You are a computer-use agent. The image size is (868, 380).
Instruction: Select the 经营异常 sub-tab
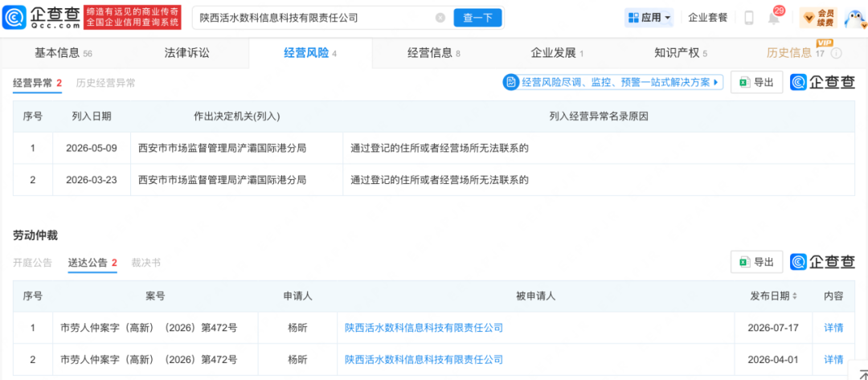pyautogui.click(x=37, y=84)
